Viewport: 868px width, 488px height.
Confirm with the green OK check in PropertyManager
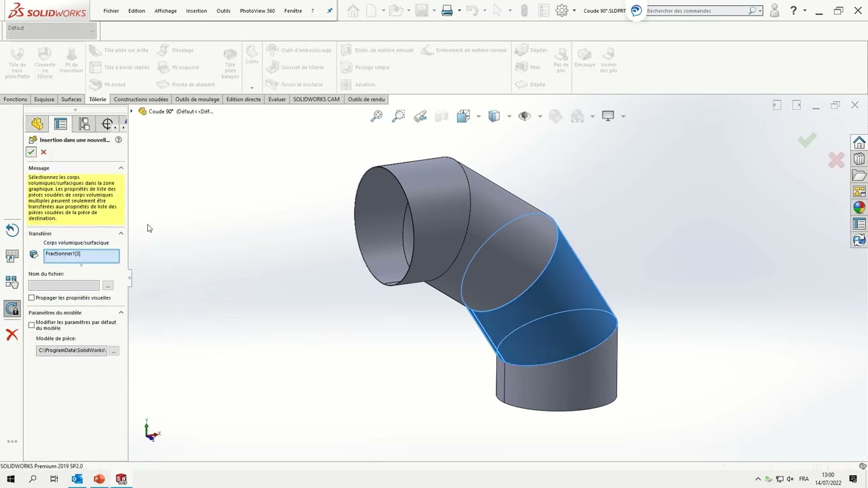31,152
